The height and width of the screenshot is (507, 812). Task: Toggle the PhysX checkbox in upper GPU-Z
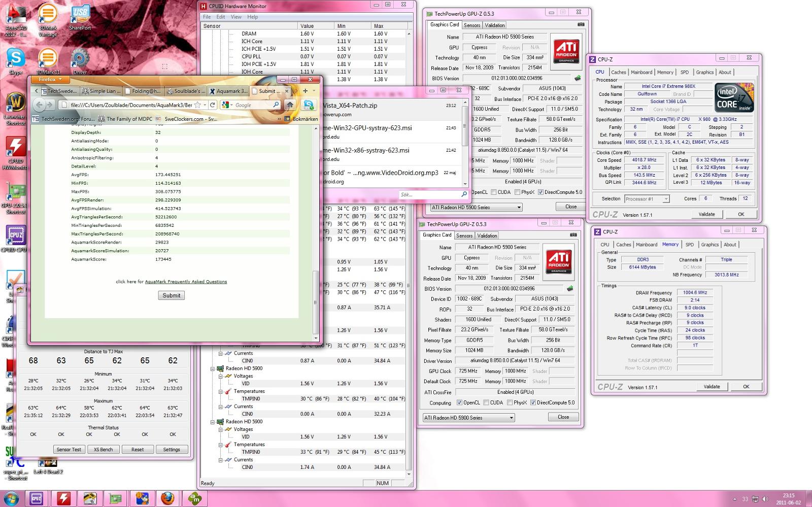(517, 192)
